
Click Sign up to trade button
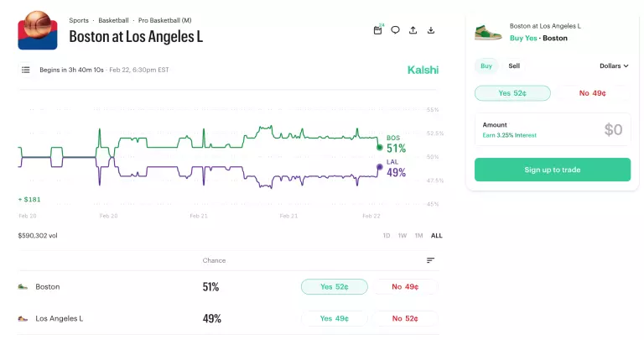point(552,170)
